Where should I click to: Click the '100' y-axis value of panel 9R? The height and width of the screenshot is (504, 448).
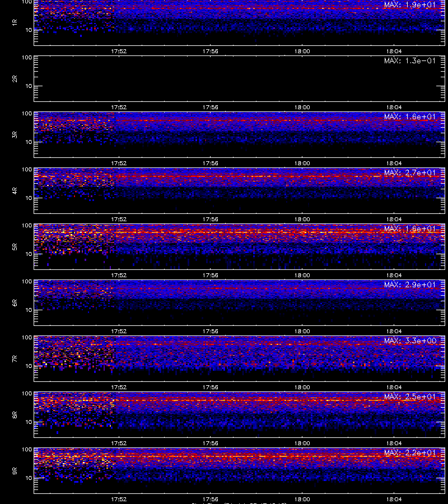(27, 450)
